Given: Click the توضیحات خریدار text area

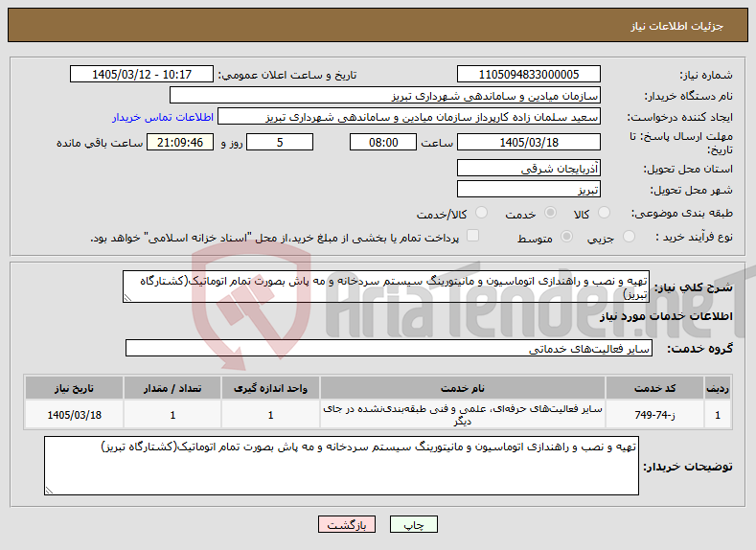Looking at the screenshot, I should click(x=341, y=466).
